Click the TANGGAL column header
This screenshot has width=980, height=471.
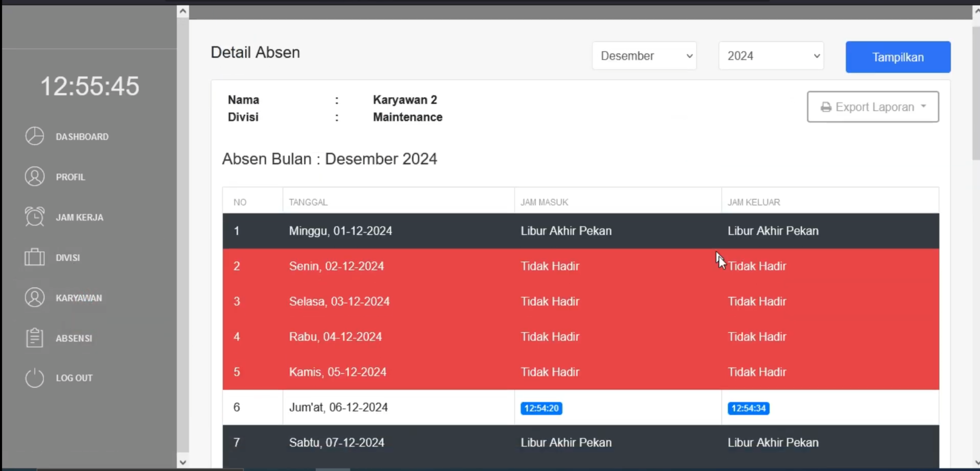point(308,202)
